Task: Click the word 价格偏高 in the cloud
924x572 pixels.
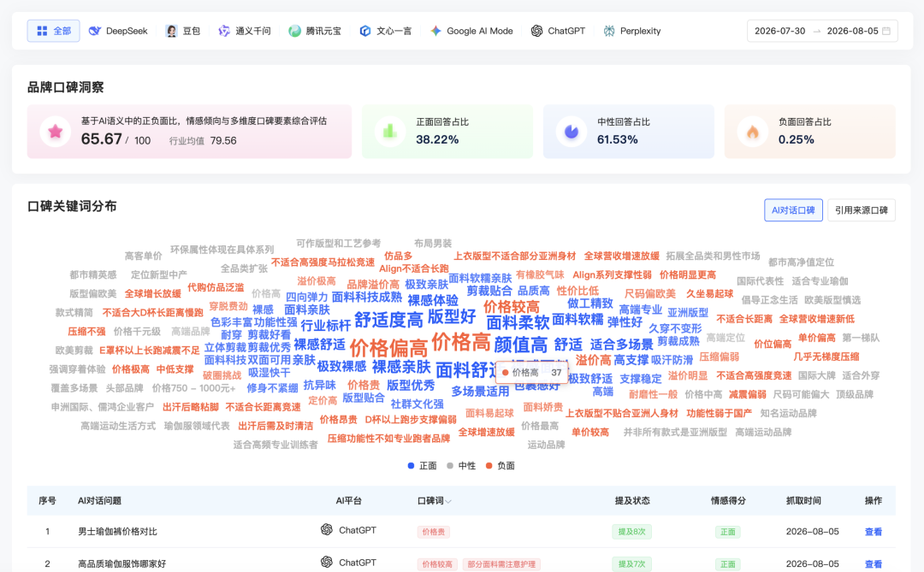Action: (x=388, y=347)
